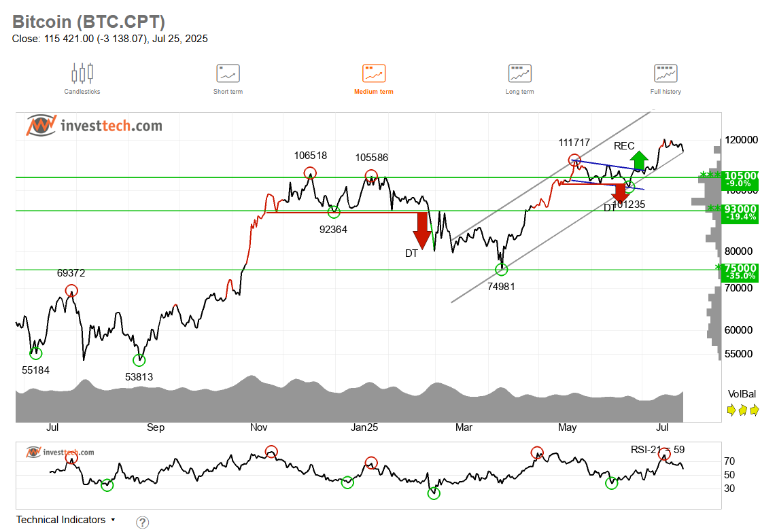Click the red circle at peak 111717
This screenshot has width=777, height=532.
click(574, 160)
